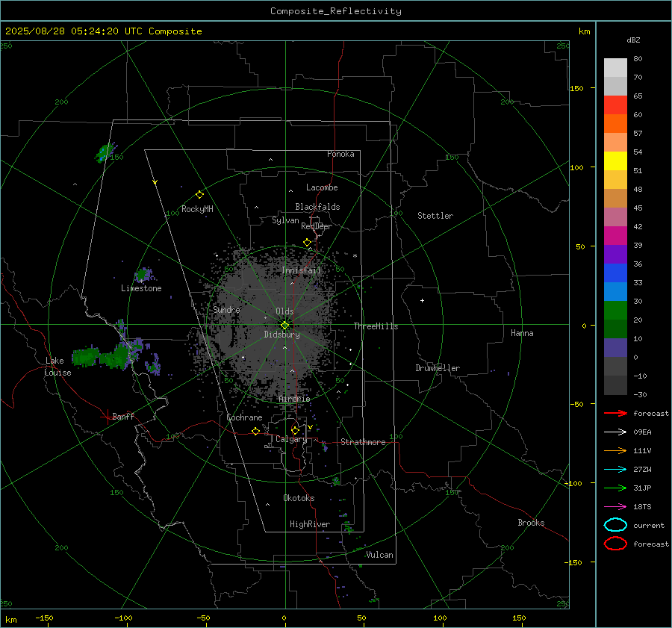Click the small echo above the Limestone label

(x=143, y=274)
